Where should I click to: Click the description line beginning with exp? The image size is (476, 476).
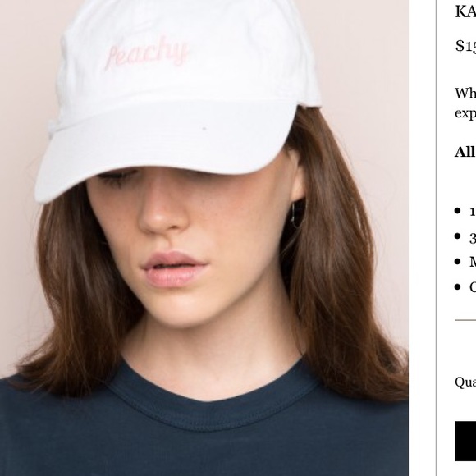pyautogui.click(x=465, y=113)
